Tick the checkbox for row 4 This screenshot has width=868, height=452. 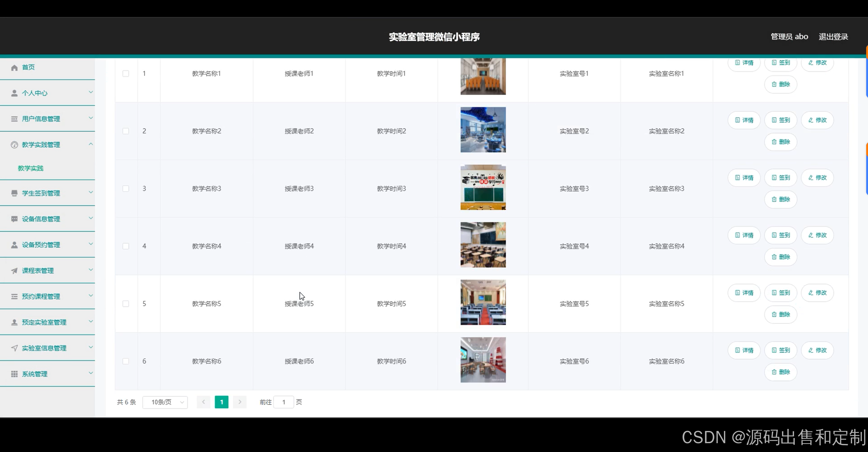point(126,246)
